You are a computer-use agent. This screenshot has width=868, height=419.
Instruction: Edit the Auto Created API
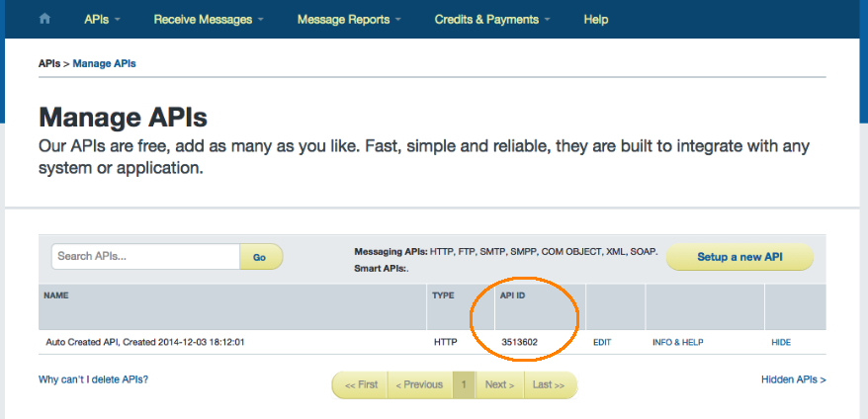pos(602,342)
